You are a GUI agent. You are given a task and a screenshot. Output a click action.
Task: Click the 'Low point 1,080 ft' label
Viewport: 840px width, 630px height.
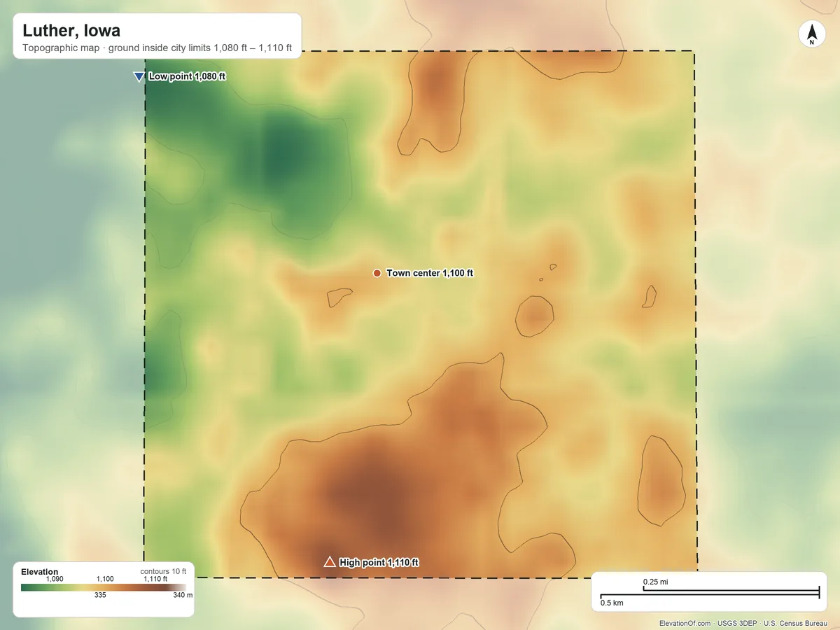187,76
